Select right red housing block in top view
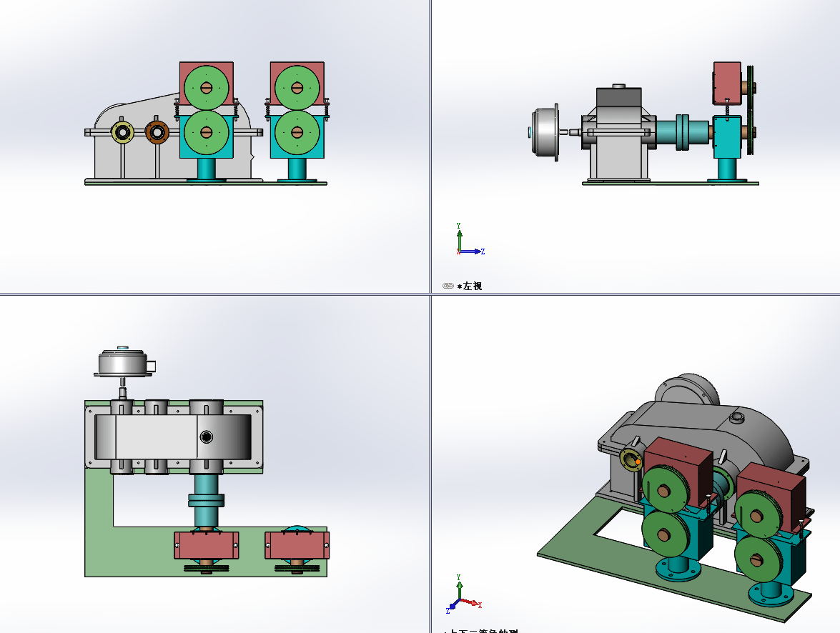The width and height of the screenshot is (840, 633). (297, 545)
